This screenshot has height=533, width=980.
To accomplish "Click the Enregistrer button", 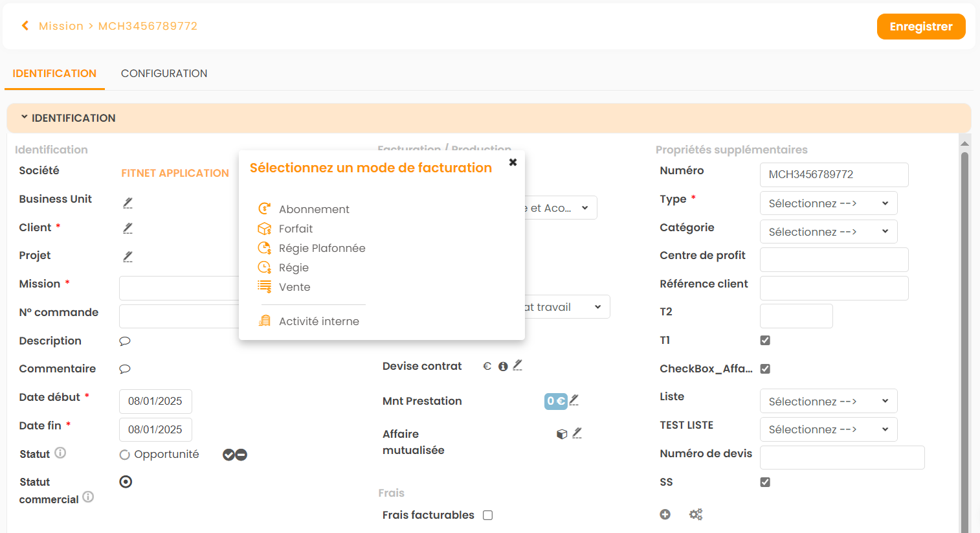I will [920, 27].
